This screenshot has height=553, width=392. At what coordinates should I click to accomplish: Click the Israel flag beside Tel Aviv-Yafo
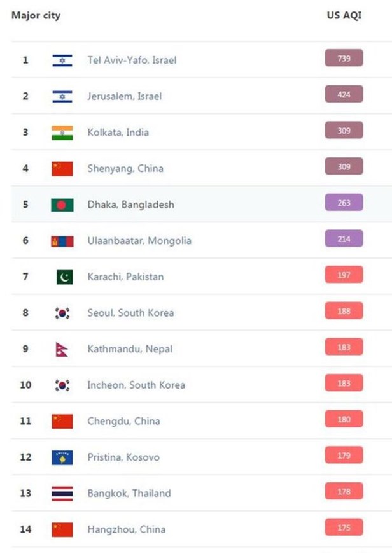coord(62,61)
